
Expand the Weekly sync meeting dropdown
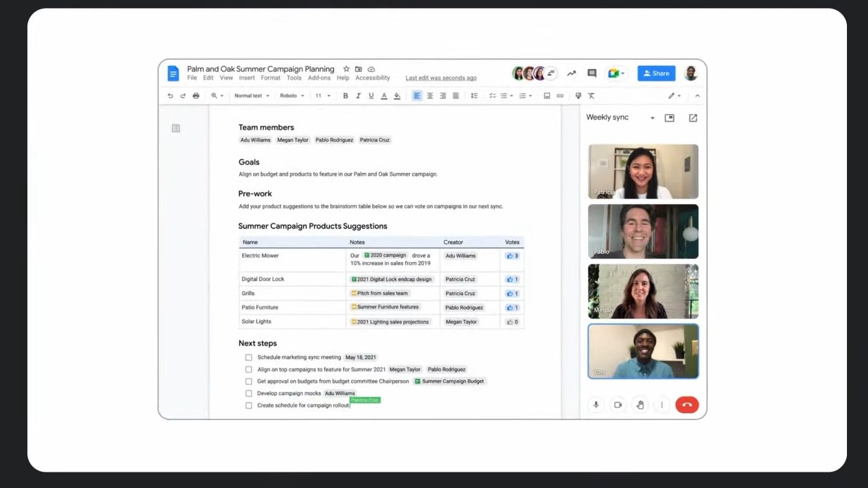pos(652,118)
